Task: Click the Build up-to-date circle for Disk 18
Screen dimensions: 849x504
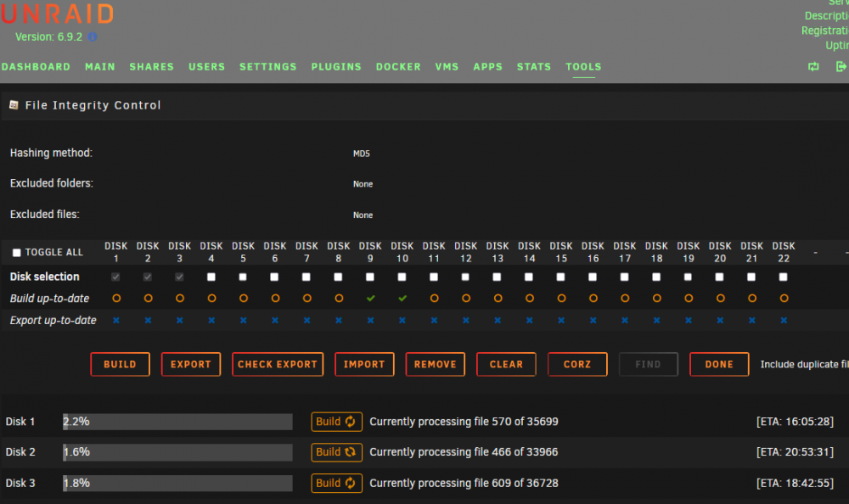Action: tap(656, 299)
